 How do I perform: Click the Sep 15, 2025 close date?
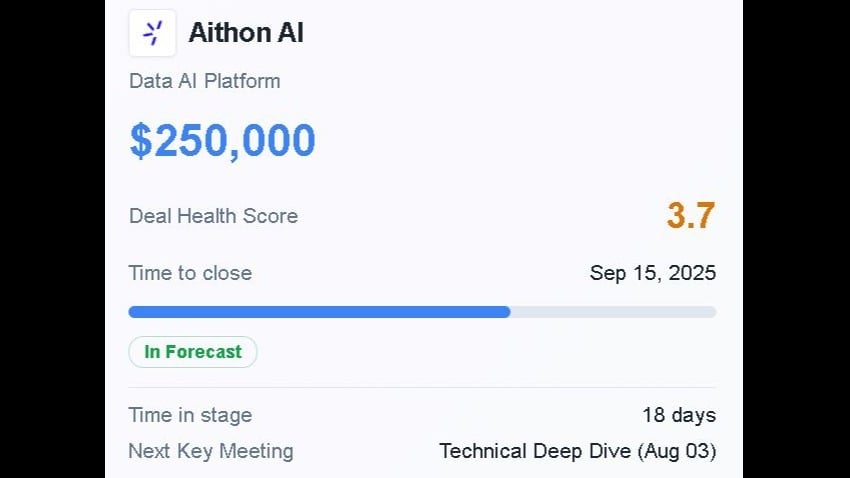pyautogui.click(x=652, y=273)
